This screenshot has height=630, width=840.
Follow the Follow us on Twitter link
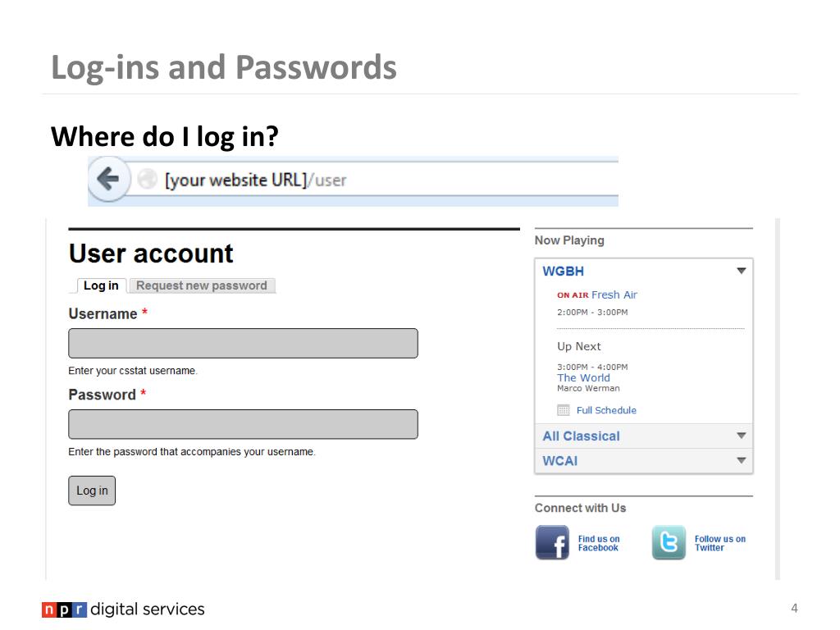click(720, 543)
